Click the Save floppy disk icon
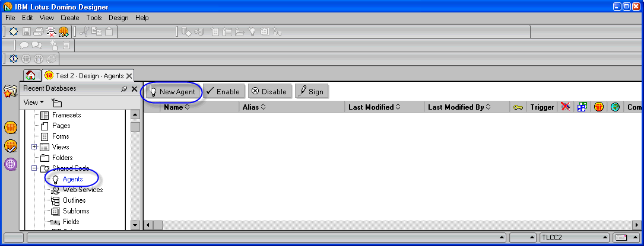Screen dimensions: 644x246 pos(26,31)
